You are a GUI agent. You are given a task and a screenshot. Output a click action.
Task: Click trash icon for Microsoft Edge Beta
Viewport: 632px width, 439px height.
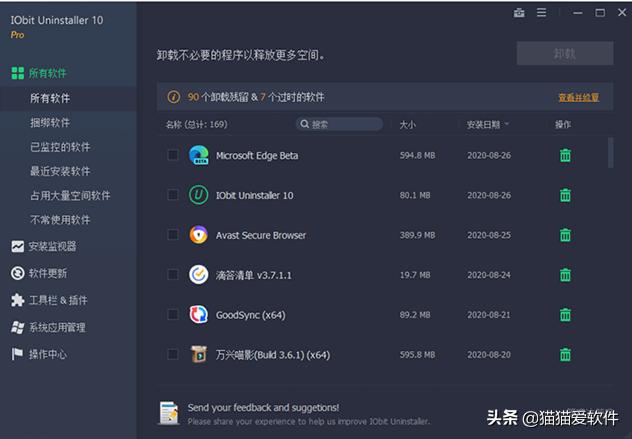565,155
